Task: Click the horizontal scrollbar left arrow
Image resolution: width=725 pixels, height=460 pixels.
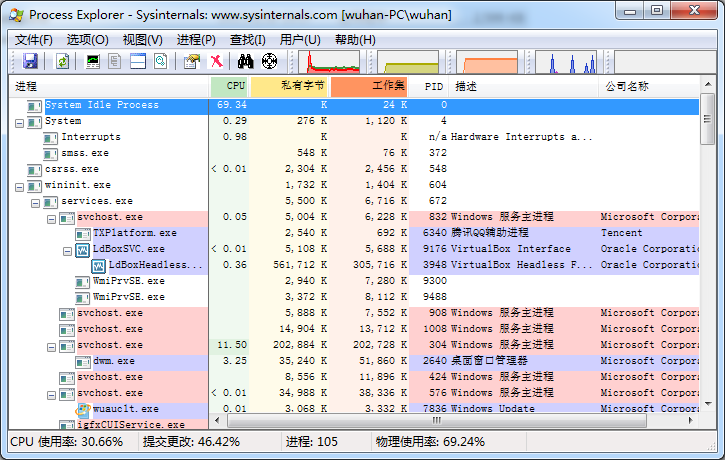Action: 217,420
